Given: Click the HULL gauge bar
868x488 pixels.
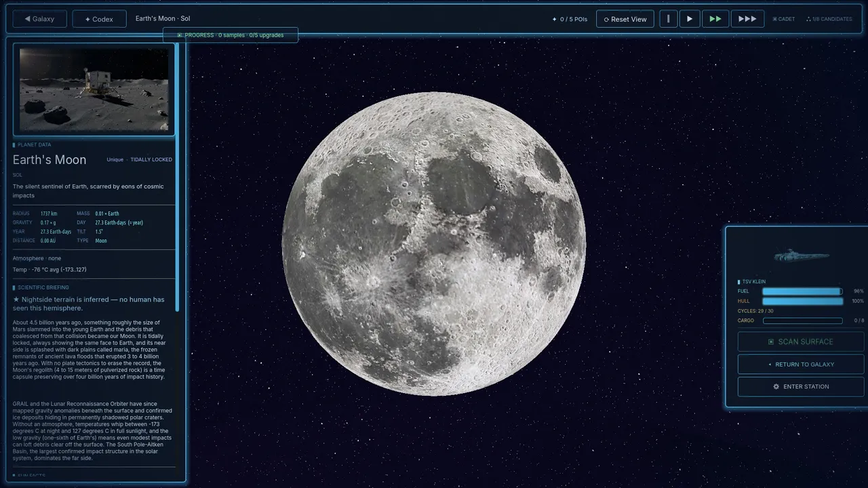Looking at the screenshot, I should click(803, 301).
